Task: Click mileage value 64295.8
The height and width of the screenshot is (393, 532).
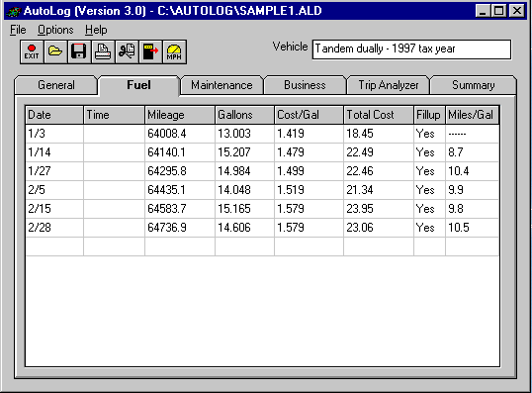Action: [x=180, y=171]
